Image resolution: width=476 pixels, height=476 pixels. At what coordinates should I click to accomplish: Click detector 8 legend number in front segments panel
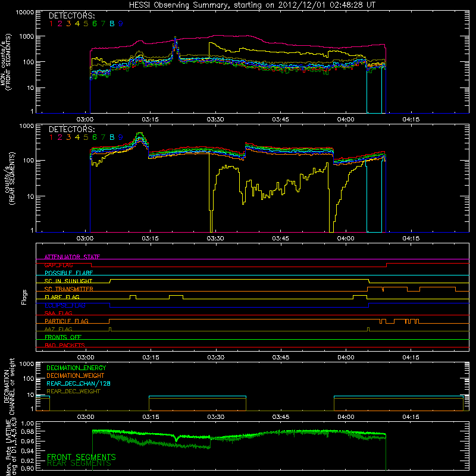tap(112, 24)
